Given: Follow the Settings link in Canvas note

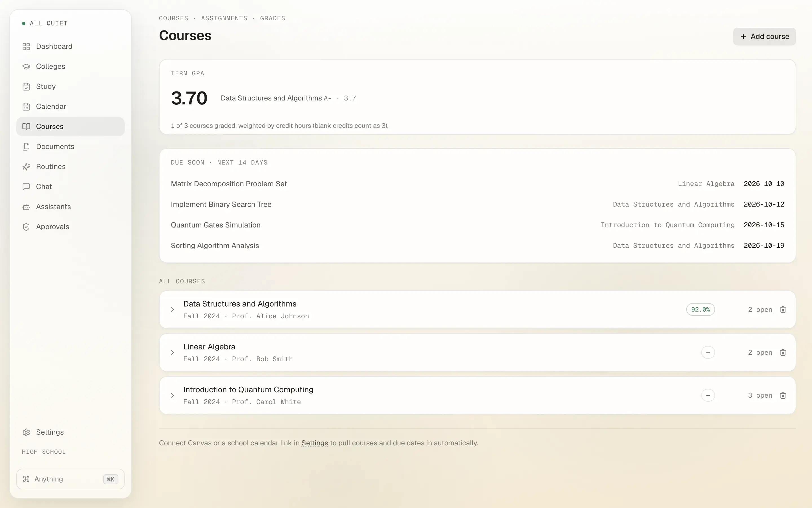Looking at the screenshot, I should 315,443.
